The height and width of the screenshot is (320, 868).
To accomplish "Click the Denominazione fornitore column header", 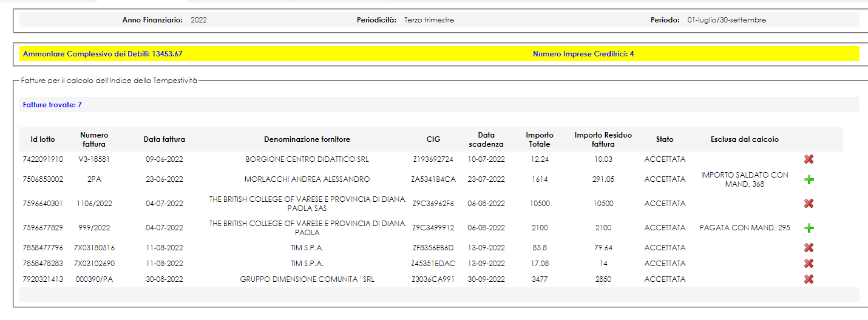I will pyautogui.click(x=307, y=139).
